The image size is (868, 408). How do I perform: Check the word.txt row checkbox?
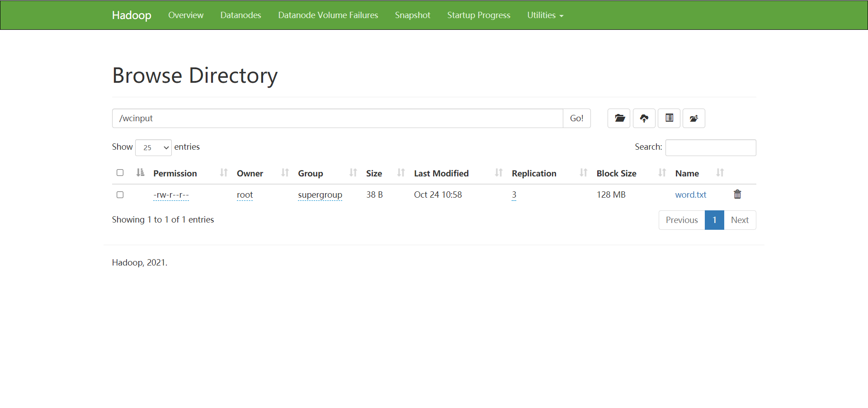120,195
